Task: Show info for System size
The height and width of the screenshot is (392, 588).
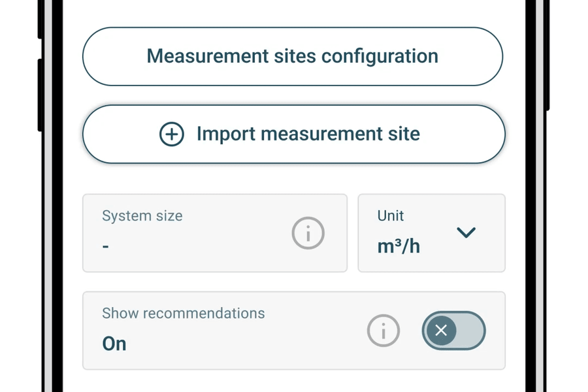Action: (x=308, y=233)
